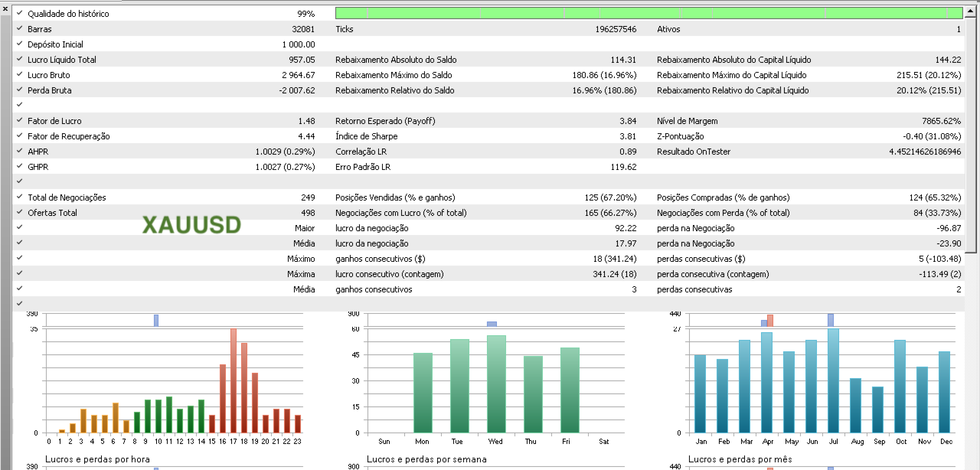Click the checkmark icon next to AHPR
The height and width of the screenshot is (470, 980).
20,151
